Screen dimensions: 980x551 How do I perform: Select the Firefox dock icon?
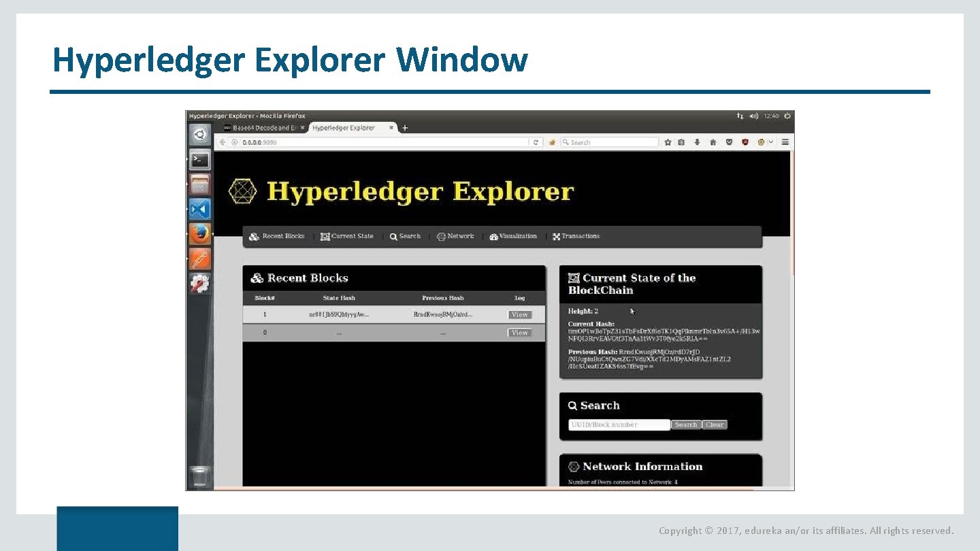coord(200,233)
